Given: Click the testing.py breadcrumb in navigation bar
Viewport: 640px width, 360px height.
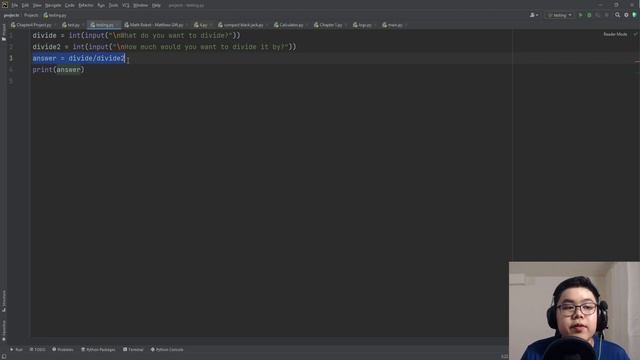Looking at the screenshot, I should (55, 15).
